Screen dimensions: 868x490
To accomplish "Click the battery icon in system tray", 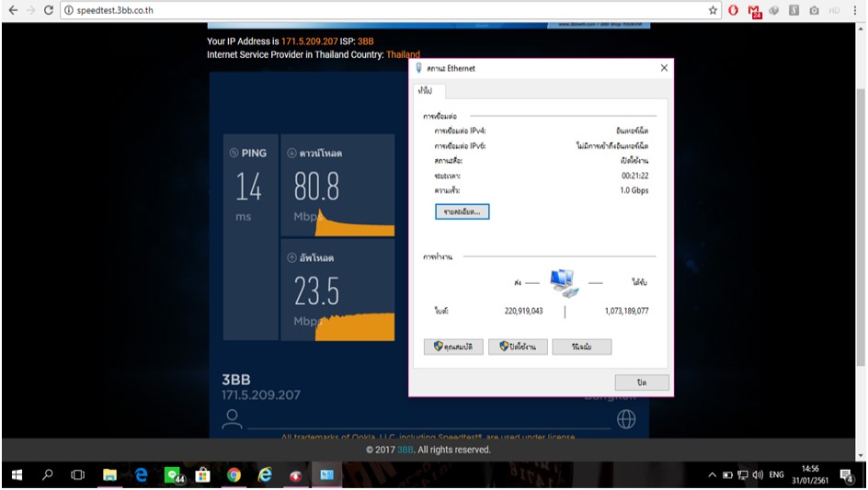I will (x=727, y=475).
